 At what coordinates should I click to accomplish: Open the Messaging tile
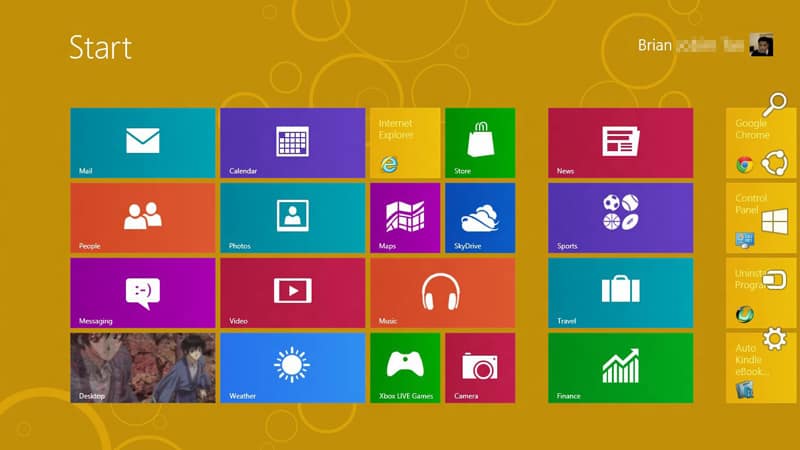point(142,293)
